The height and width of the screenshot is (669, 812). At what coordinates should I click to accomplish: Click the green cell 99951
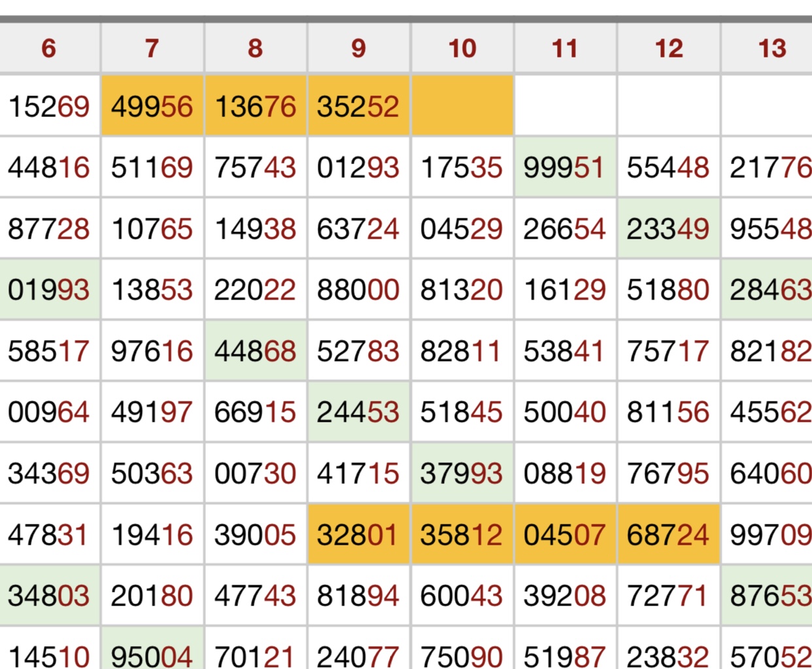[565, 168]
